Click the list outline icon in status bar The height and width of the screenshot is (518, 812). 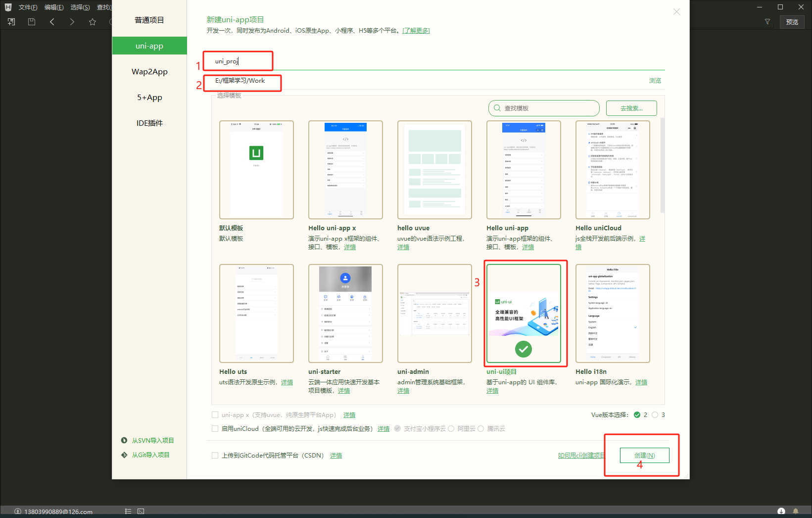click(128, 512)
